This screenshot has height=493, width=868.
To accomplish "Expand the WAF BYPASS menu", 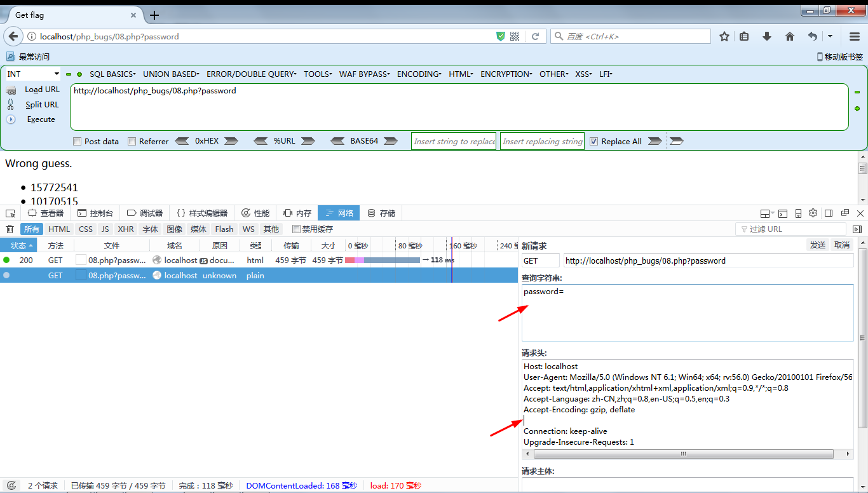I will pos(364,74).
